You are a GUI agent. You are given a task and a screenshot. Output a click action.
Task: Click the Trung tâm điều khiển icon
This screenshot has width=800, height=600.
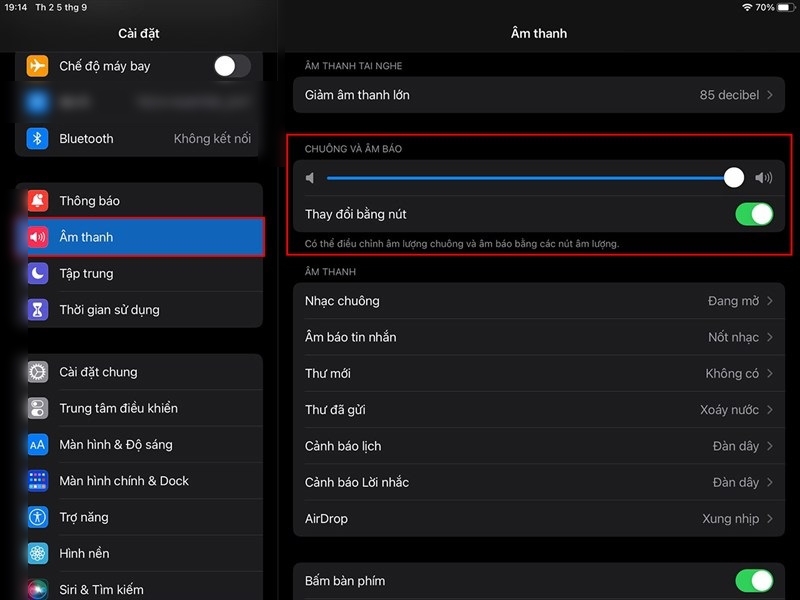tap(38, 408)
